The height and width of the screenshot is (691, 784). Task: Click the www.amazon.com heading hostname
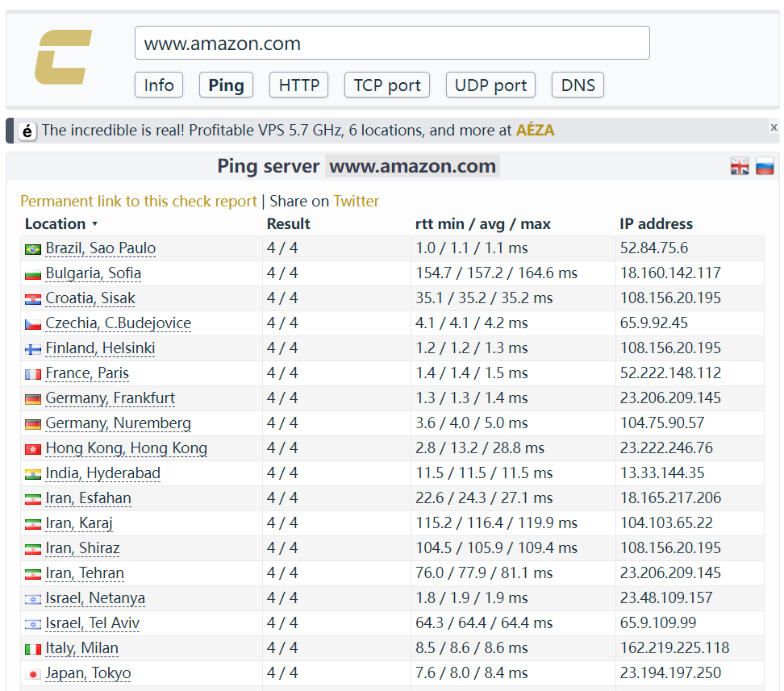(412, 166)
